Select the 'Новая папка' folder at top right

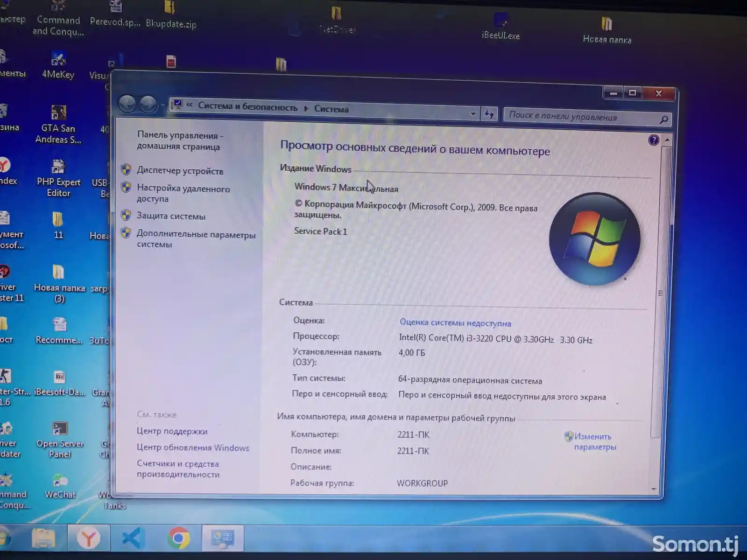click(x=607, y=30)
